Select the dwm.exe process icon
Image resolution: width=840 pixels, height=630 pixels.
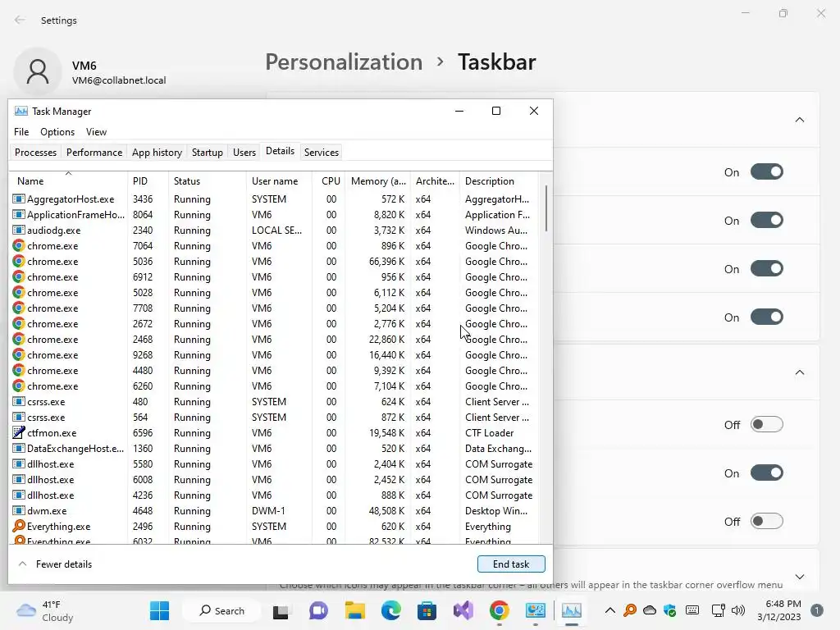coord(19,510)
